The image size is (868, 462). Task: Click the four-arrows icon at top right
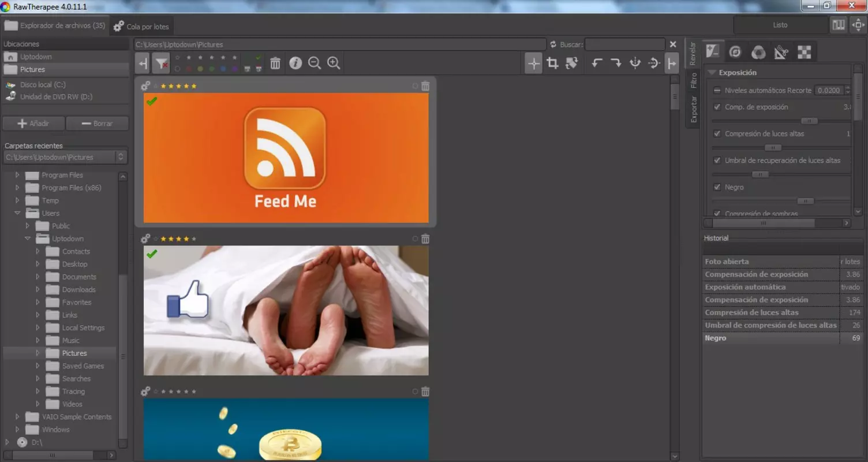point(858,25)
